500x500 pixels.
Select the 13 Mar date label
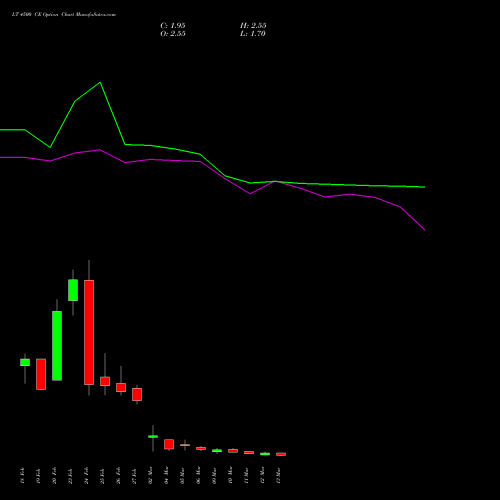(278, 476)
